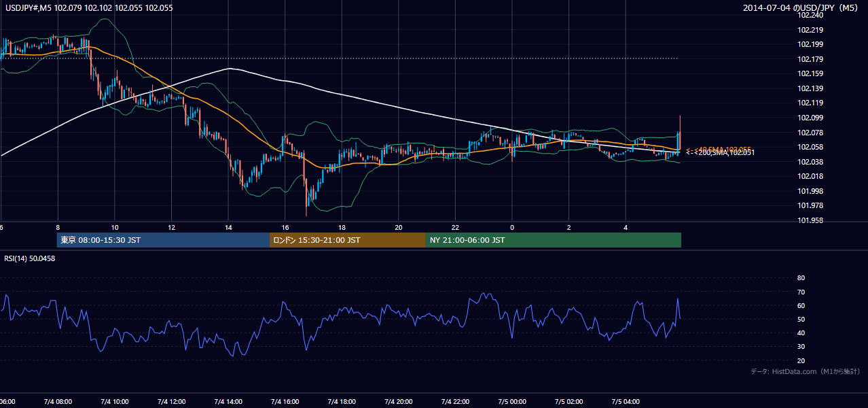The image size is (868, 408).
Task: Click the 7/4 20:00 time axis label
Action: (399, 401)
